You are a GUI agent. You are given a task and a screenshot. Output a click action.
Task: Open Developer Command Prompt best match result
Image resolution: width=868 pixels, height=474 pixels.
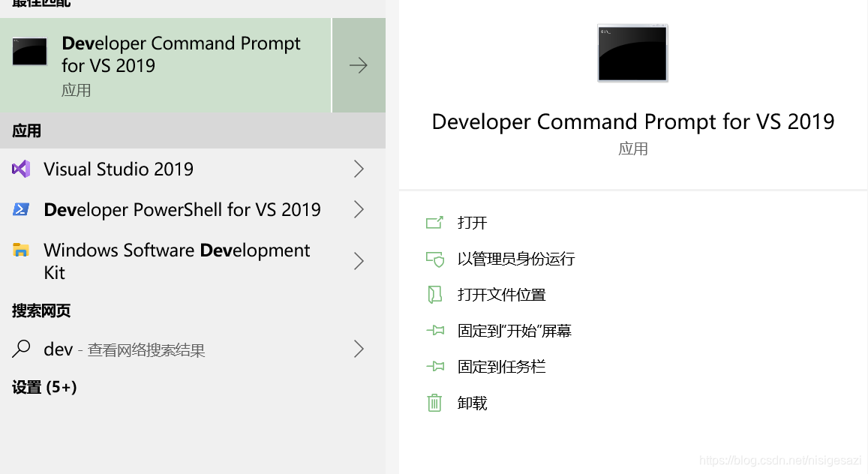(x=166, y=65)
